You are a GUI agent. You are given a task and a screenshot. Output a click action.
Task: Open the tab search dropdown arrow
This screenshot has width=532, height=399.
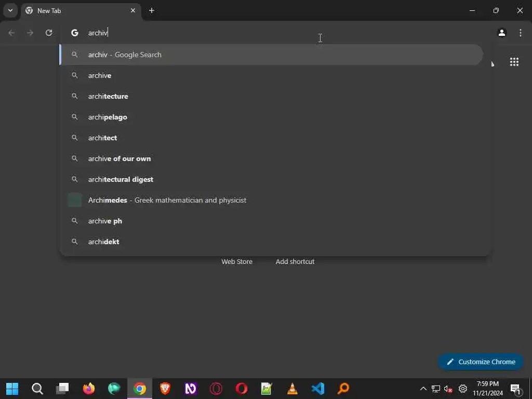pos(10,10)
